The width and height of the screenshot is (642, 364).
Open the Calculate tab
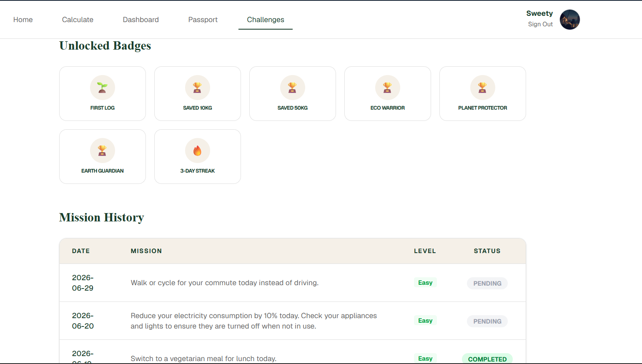pos(78,20)
